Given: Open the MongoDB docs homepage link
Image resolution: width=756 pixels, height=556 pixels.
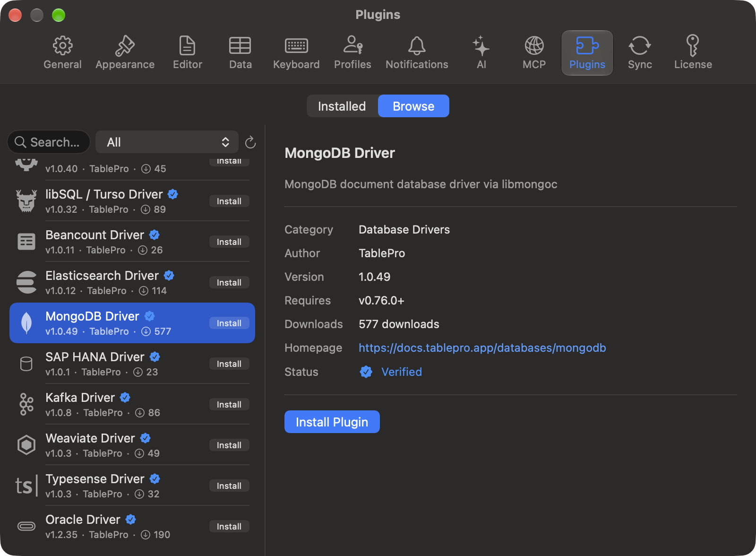Looking at the screenshot, I should pos(482,348).
